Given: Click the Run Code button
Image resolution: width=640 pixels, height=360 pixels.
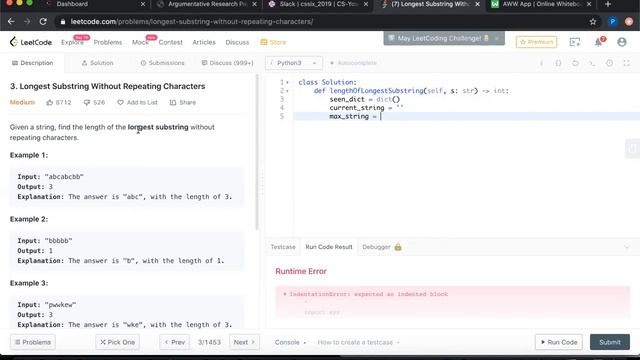Looking at the screenshot, I should tap(559, 342).
